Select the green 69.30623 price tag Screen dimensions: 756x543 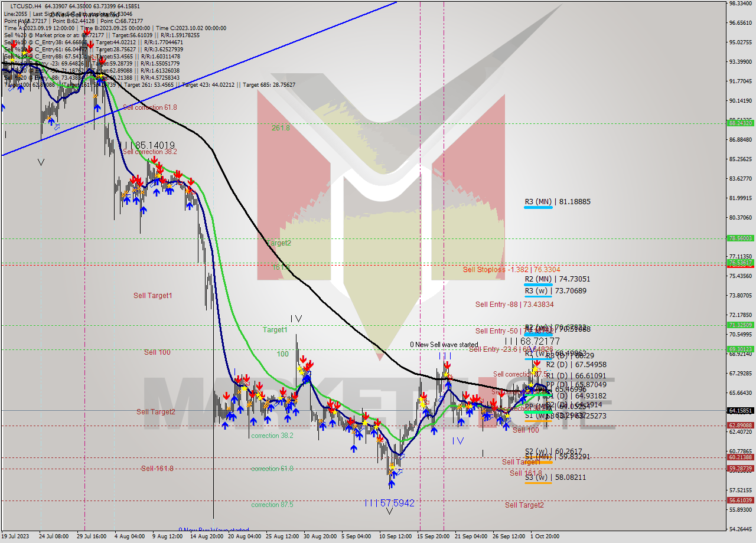(x=740, y=349)
